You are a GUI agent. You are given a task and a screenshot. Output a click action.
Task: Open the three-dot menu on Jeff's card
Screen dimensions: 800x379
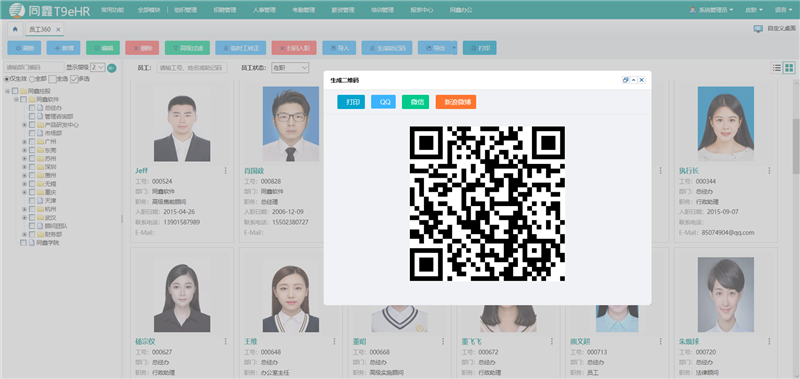click(226, 170)
